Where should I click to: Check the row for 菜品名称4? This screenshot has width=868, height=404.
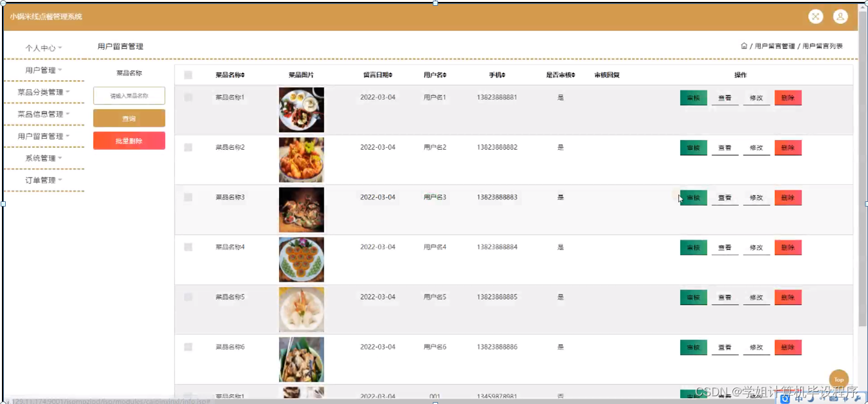pos(188,247)
